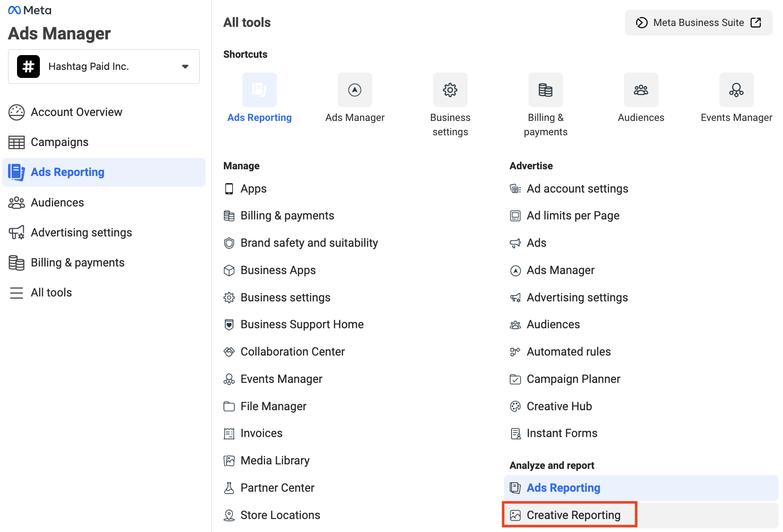
Task: Click the Automated rules icon
Action: (x=515, y=352)
